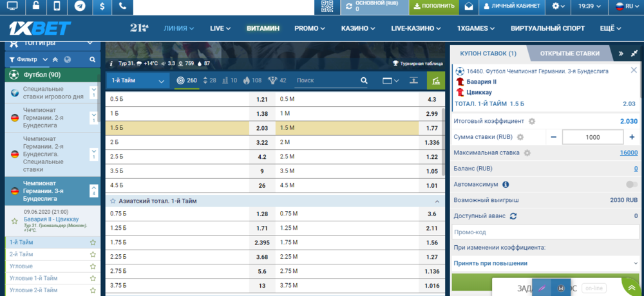The height and width of the screenshot is (296, 644).
Task: Click the 1XBET logo
Action: coord(40,28)
